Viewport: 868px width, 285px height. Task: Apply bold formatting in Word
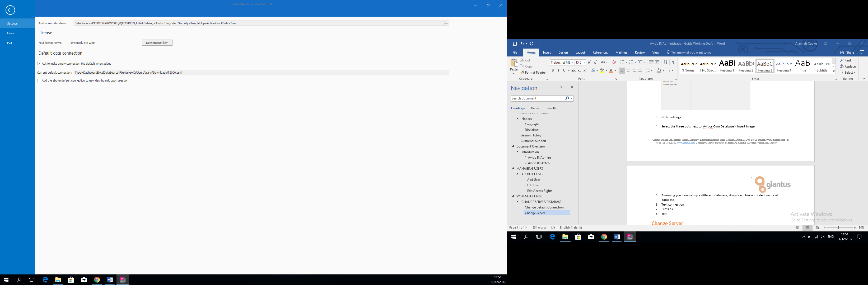point(553,71)
